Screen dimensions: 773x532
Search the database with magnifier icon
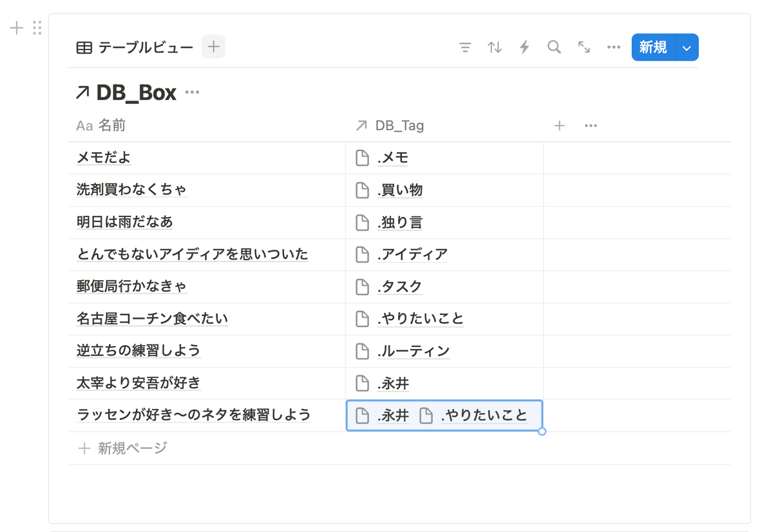click(x=554, y=47)
